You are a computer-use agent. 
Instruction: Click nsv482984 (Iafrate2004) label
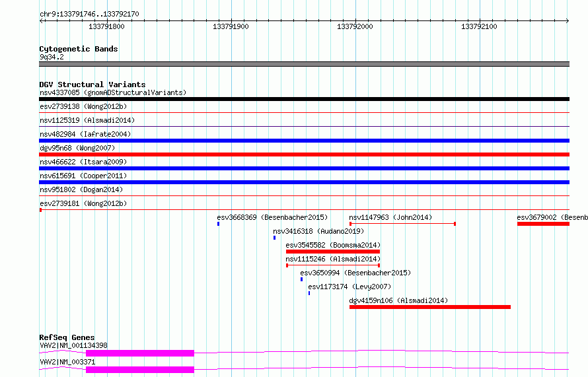pyautogui.click(x=85, y=134)
